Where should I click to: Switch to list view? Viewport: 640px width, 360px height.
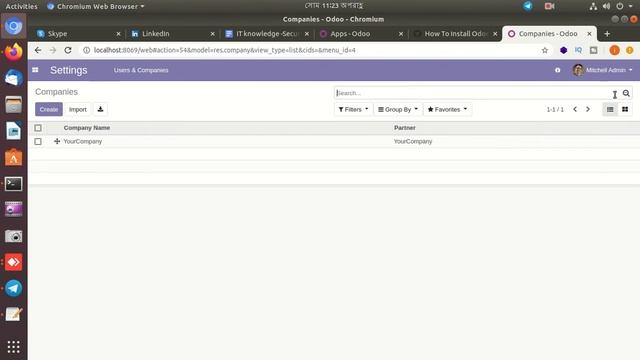[x=610, y=109]
